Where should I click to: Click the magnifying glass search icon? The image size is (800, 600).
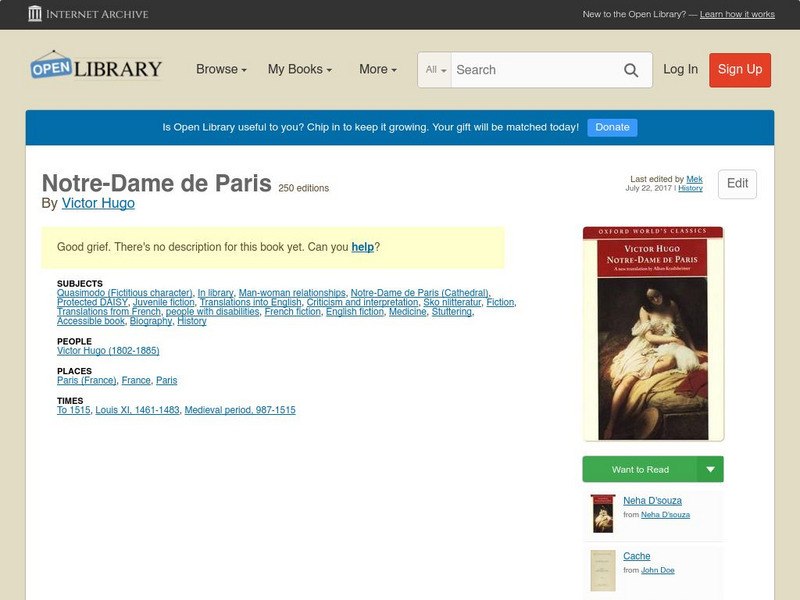pos(631,70)
